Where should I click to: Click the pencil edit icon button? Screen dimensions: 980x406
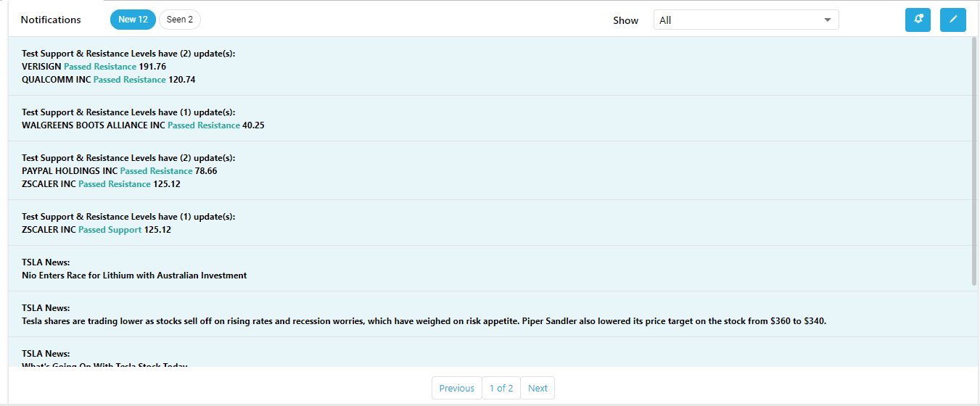953,20
